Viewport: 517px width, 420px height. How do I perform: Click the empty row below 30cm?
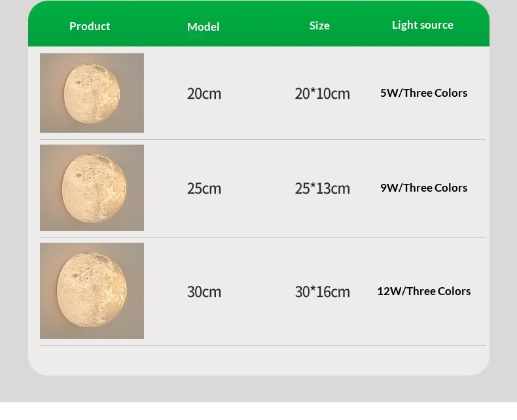pos(259,360)
